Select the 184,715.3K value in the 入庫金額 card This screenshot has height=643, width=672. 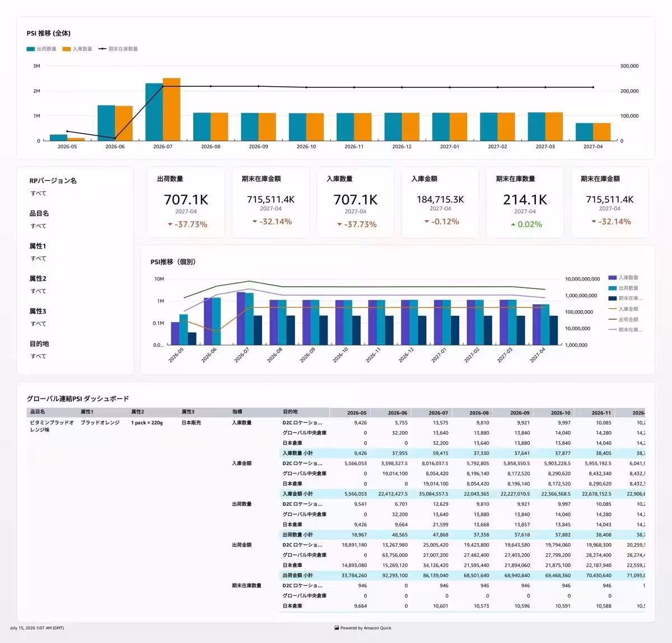click(x=440, y=199)
